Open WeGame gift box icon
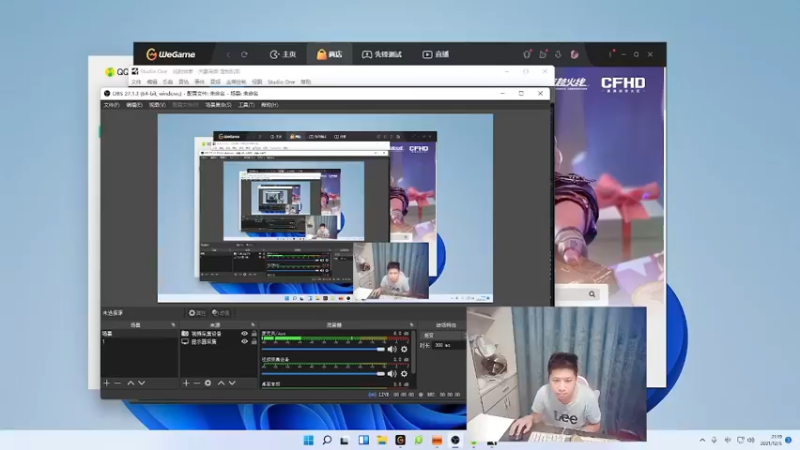This screenshot has height=450, width=800. (x=543, y=54)
